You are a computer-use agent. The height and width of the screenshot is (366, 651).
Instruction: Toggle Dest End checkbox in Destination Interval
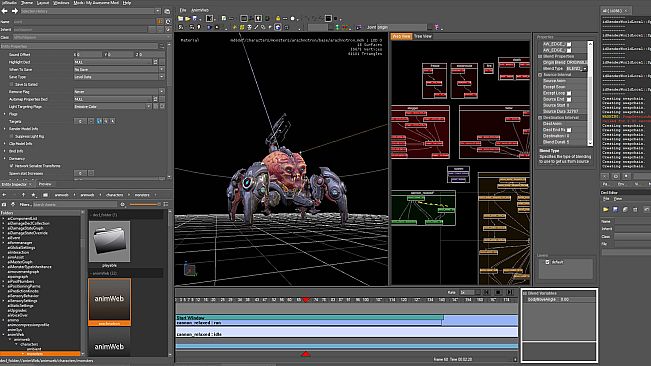tap(569, 130)
